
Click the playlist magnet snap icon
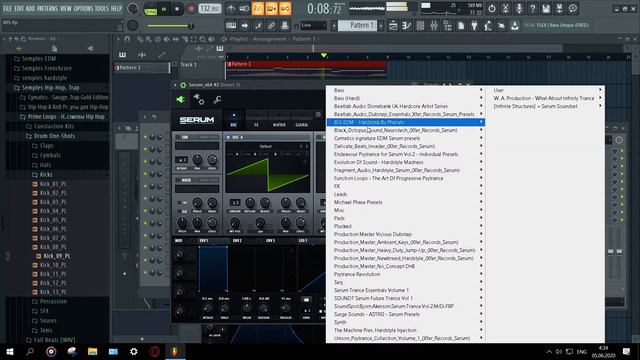127,39
